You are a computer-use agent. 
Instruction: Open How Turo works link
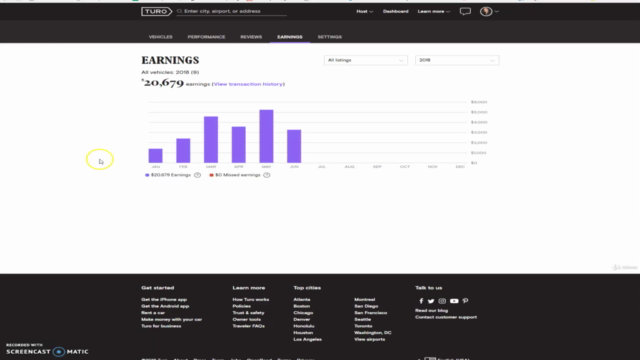[x=251, y=300]
